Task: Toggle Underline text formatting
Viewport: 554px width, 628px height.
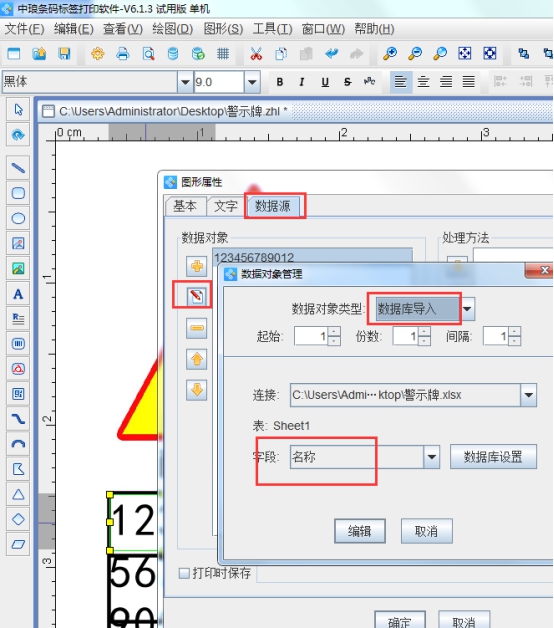Action: (325, 82)
